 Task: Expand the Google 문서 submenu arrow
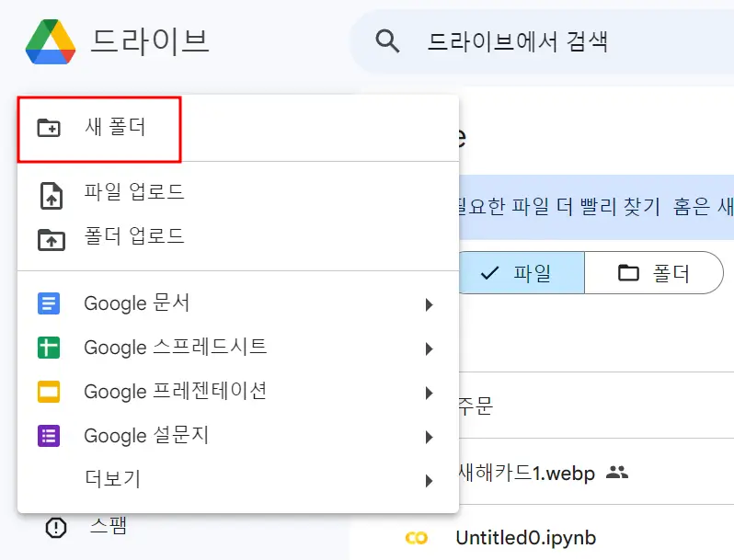coord(429,305)
